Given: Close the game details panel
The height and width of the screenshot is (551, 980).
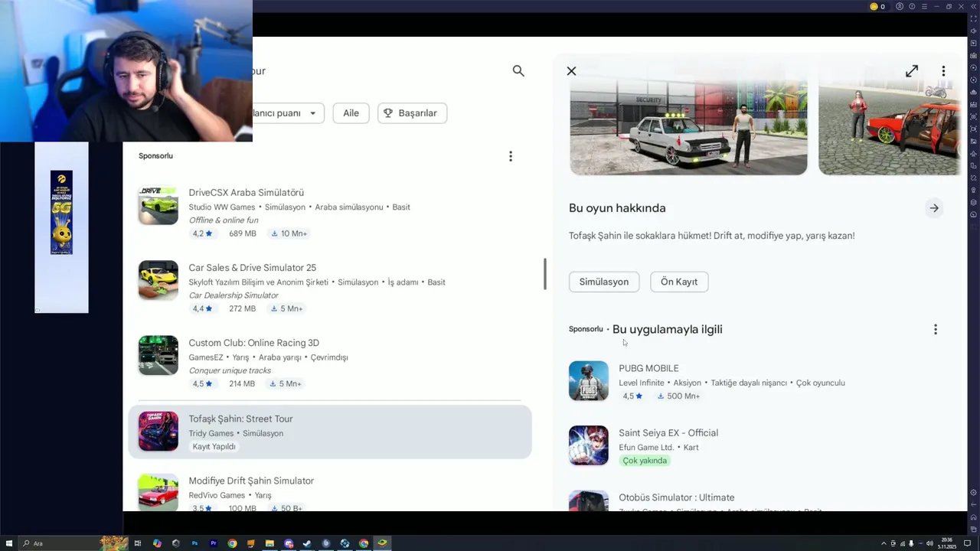Looking at the screenshot, I should point(571,71).
